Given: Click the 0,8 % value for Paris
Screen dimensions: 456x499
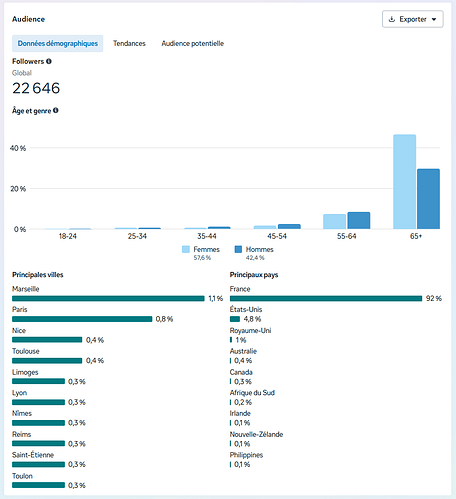Looking at the screenshot, I should [x=164, y=319].
